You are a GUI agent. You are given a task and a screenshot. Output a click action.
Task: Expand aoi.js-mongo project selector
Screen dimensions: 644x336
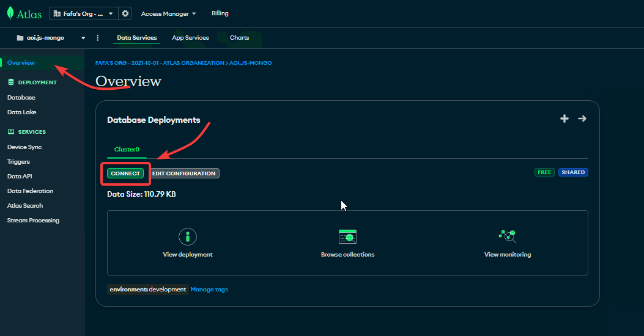[x=51, y=38]
